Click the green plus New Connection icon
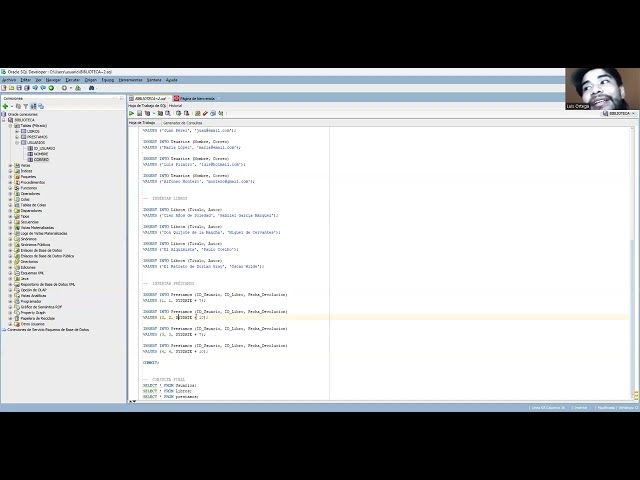This screenshot has width=640, height=480. [x=5, y=106]
